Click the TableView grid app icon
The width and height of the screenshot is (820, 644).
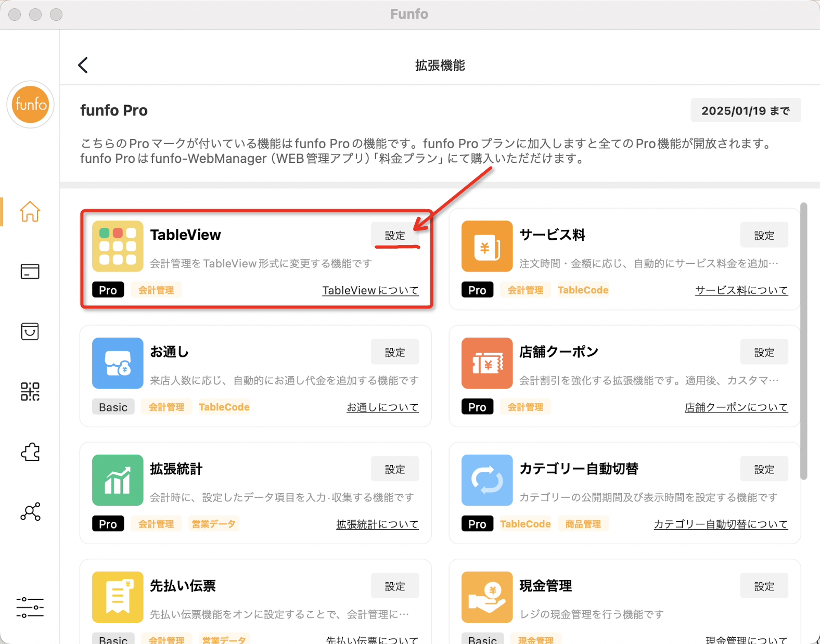click(x=118, y=246)
